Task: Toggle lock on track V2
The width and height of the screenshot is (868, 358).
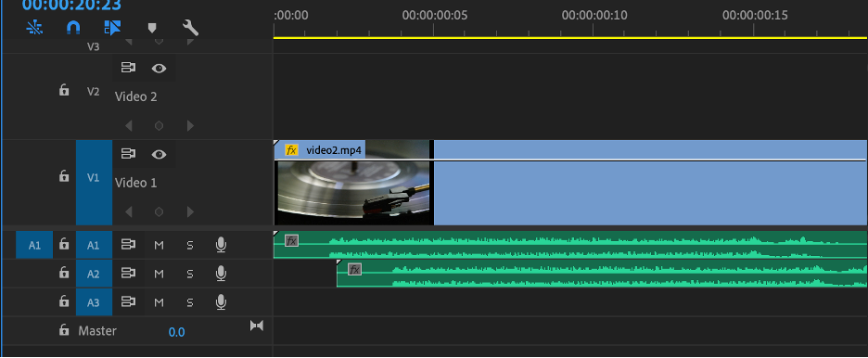Action: 64,91
